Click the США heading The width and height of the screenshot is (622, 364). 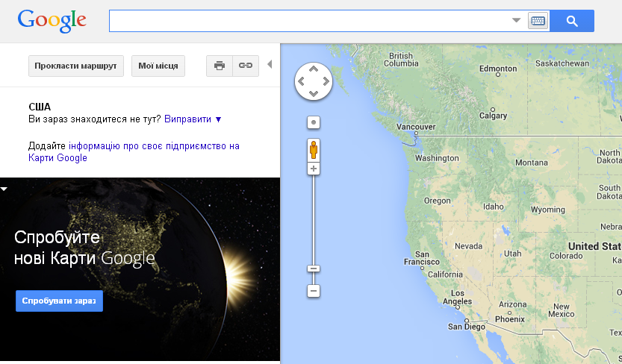[40, 107]
